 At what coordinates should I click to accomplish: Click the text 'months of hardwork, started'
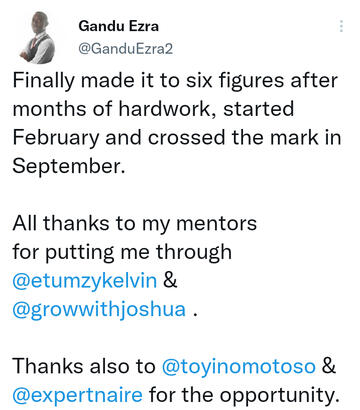point(153,109)
